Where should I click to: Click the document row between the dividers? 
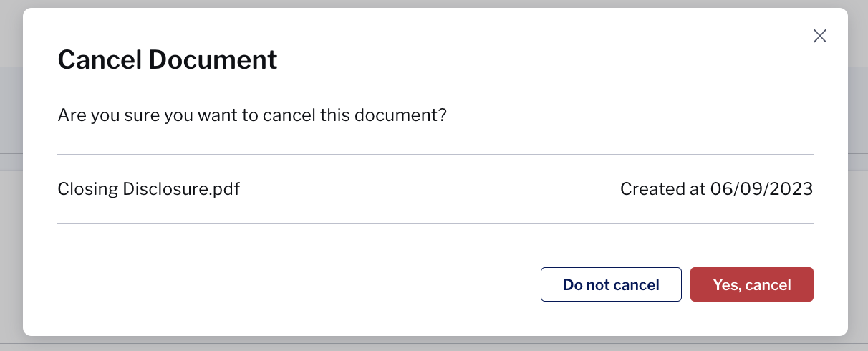[435, 189]
